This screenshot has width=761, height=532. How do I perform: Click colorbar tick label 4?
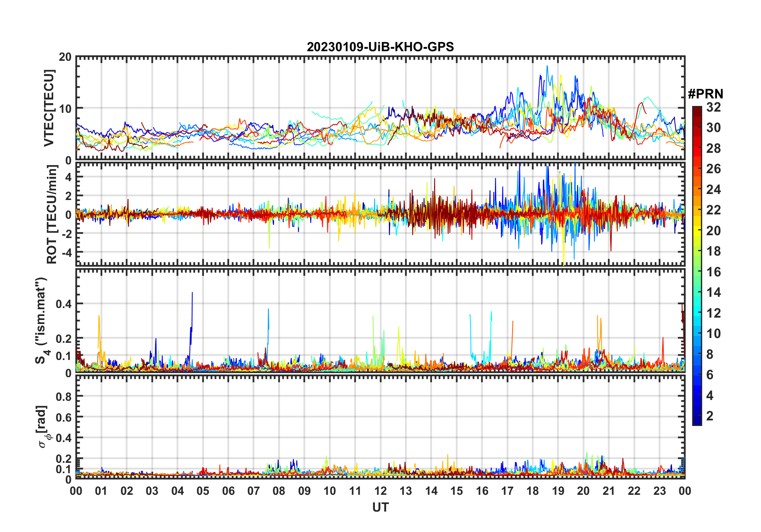710,395
